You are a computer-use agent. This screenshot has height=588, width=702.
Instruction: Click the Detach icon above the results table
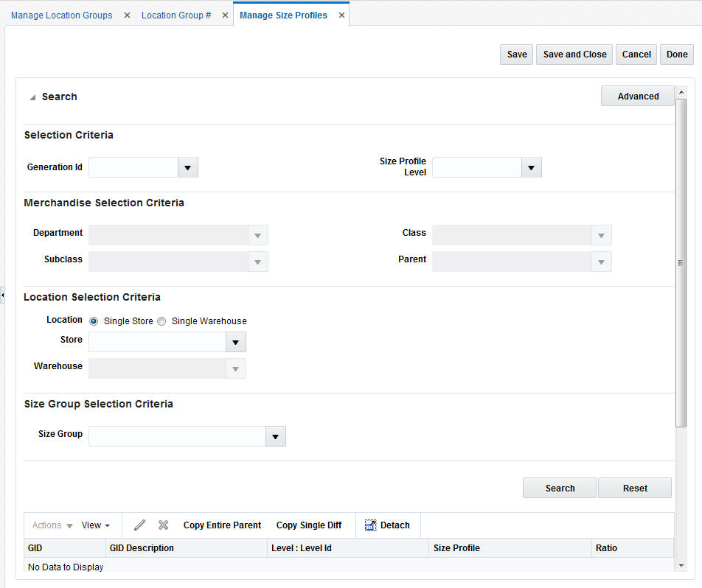(x=387, y=525)
